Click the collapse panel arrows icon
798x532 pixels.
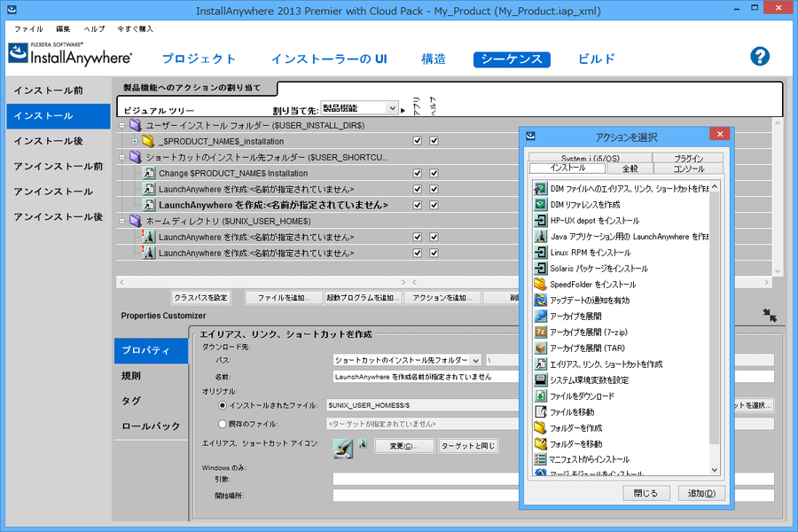point(770,316)
